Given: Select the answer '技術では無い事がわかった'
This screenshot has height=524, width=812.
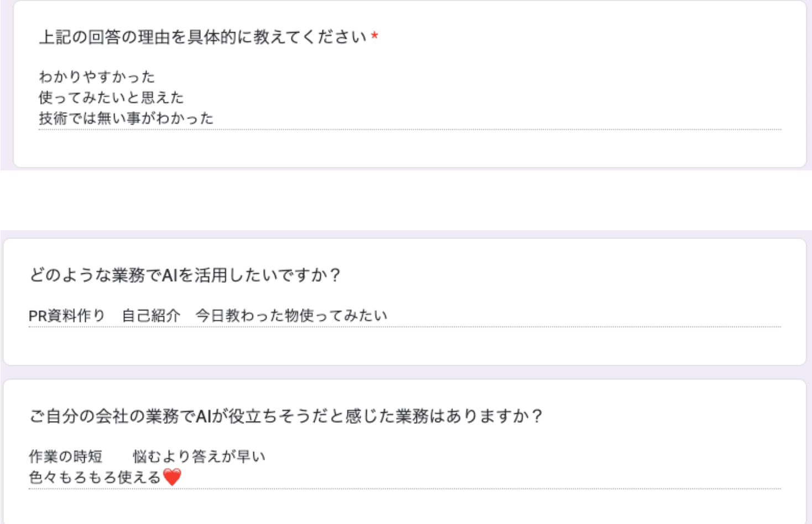Looking at the screenshot, I should (127, 117).
